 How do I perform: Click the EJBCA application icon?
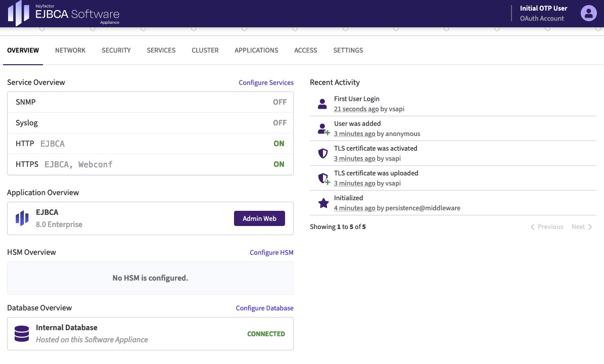point(22,218)
